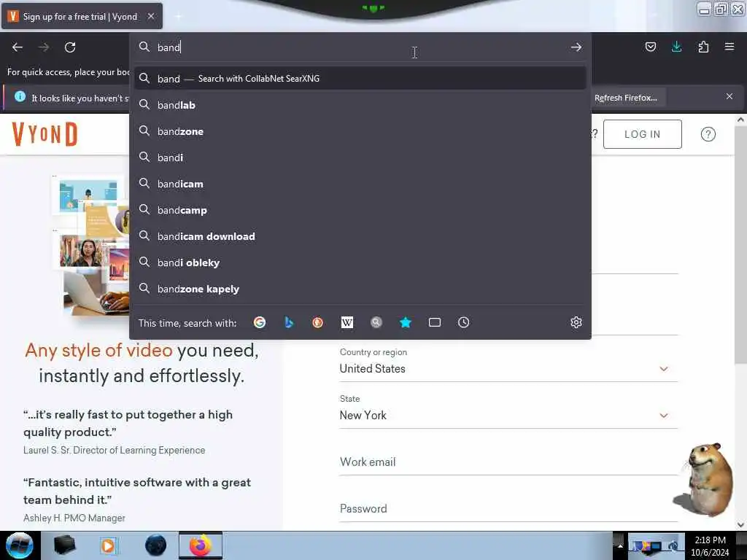Expand the Country or region dropdown
This screenshot has height=560, width=747.
508,368
